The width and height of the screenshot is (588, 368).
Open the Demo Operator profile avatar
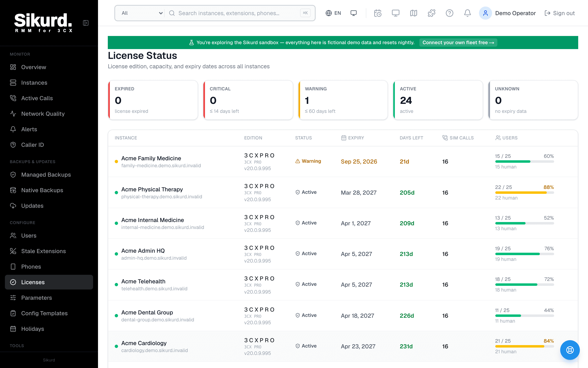pos(485,13)
